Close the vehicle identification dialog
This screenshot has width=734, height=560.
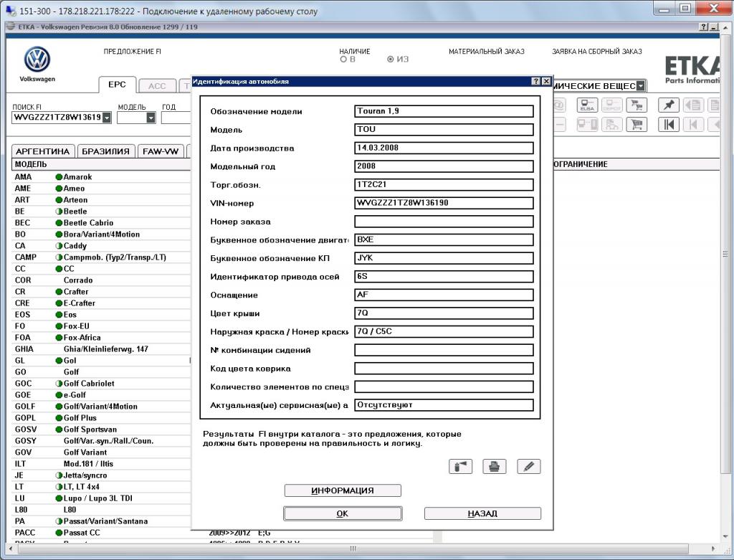(x=545, y=82)
